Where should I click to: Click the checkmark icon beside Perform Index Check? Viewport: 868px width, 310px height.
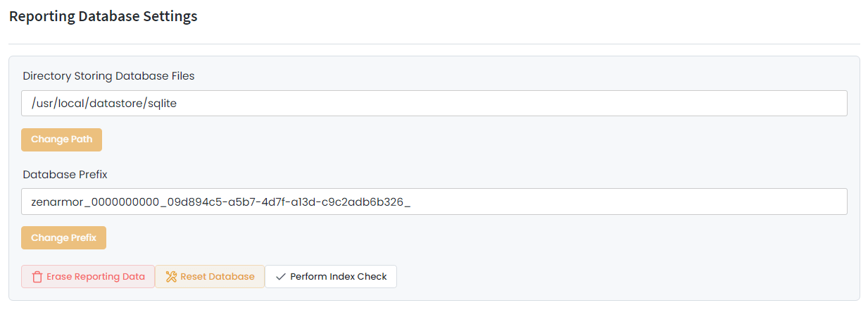pyautogui.click(x=281, y=277)
